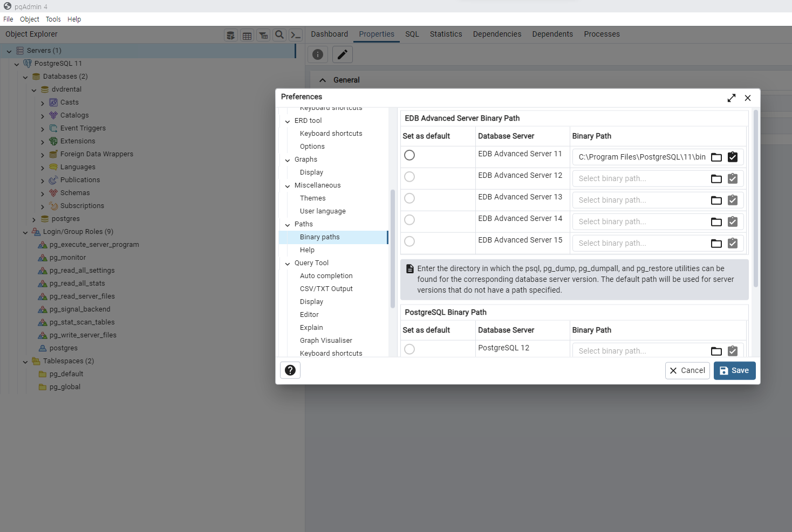Open folder browser for EDB Advanced Server 14
The image size is (792, 532).
click(716, 222)
